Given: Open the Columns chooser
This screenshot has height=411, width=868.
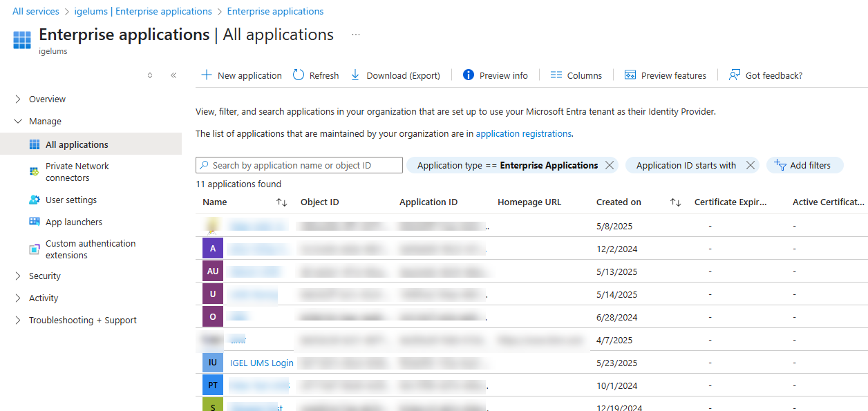Looking at the screenshot, I should tap(576, 75).
